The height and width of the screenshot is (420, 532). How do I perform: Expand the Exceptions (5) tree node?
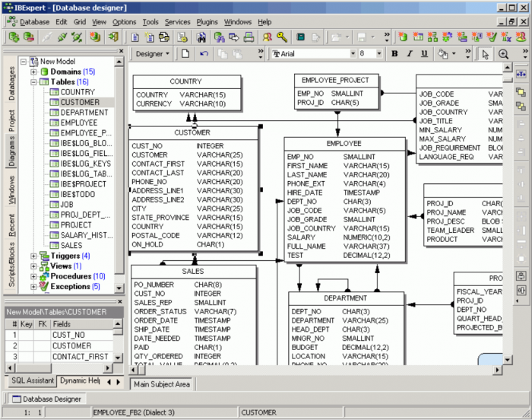pyautogui.click(x=33, y=286)
